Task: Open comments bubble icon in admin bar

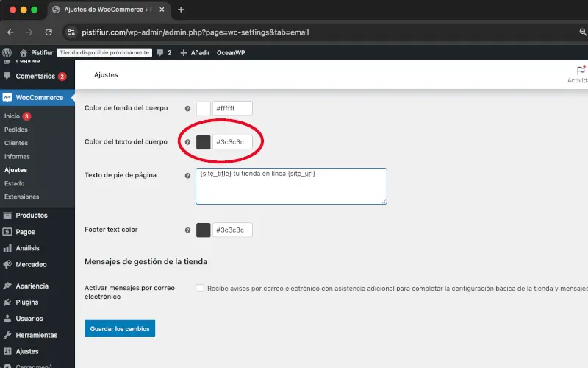Action: [159, 52]
